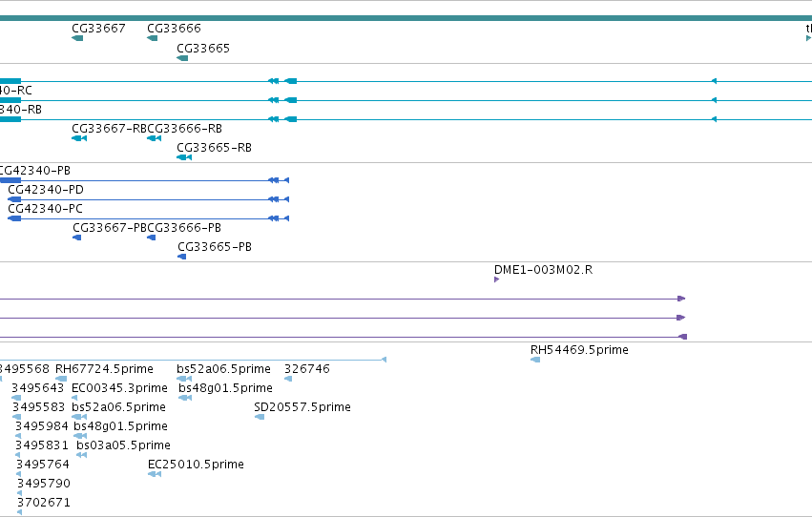
Task: Click the CG33667 gene label
Action: 98,28
